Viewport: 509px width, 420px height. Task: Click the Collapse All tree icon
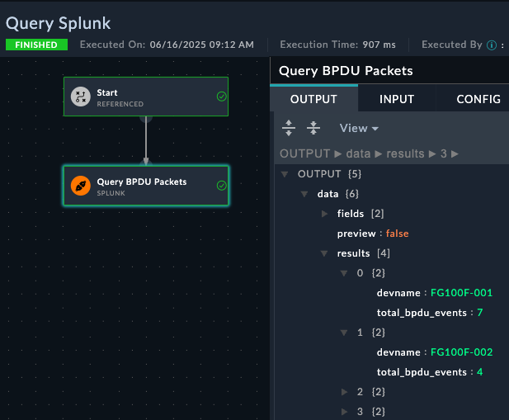pyautogui.click(x=313, y=128)
